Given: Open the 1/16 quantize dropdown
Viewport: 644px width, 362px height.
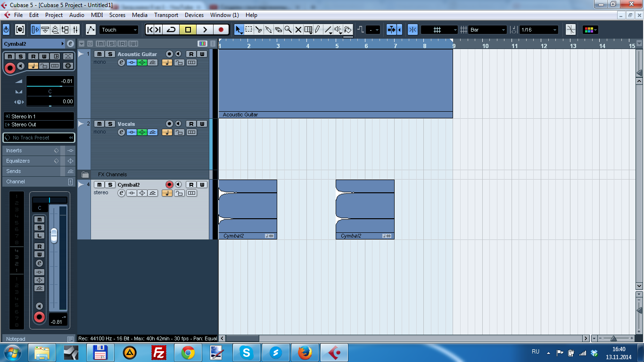Looking at the screenshot, I should tap(539, 30).
